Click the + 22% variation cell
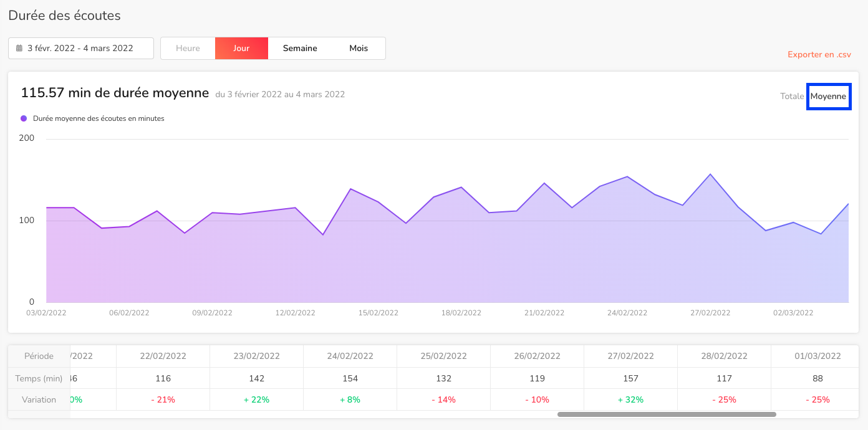Screen dimensions: 868x430 [x=257, y=399]
